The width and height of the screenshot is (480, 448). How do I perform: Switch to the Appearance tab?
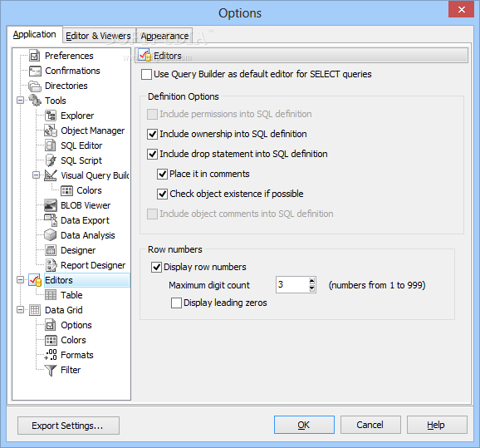pyautogui.click(x=164, y=36)
